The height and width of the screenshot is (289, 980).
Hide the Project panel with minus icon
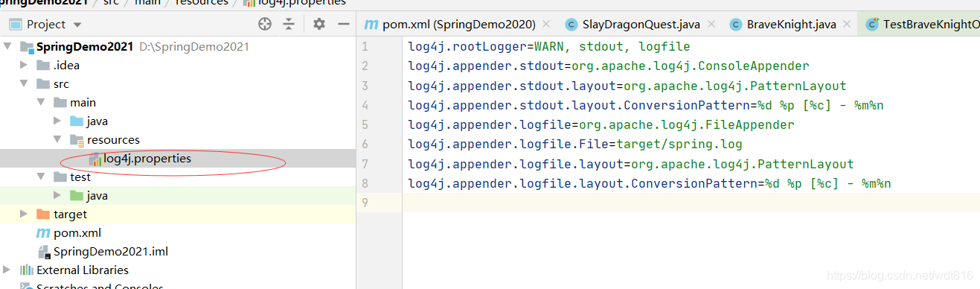tap(344, 25)
